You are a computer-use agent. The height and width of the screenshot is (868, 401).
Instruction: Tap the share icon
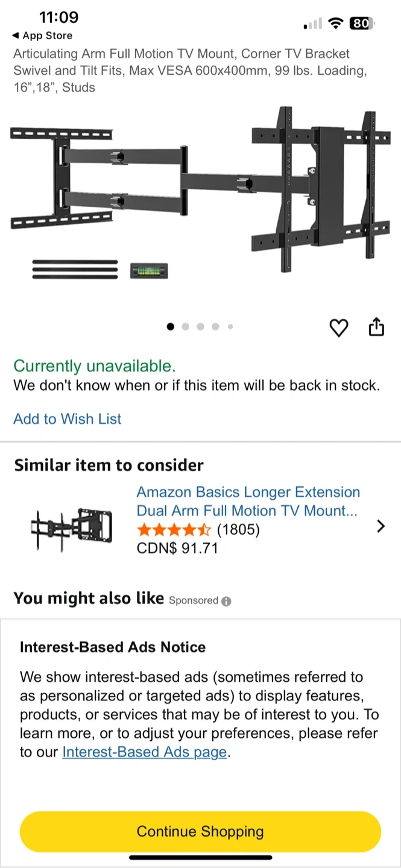tap(376, 327)
